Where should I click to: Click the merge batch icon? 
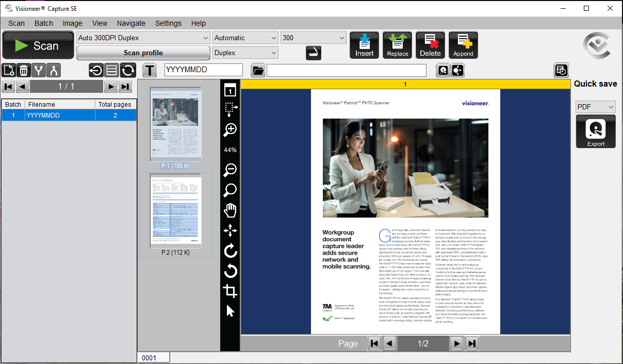pos(53,70)
